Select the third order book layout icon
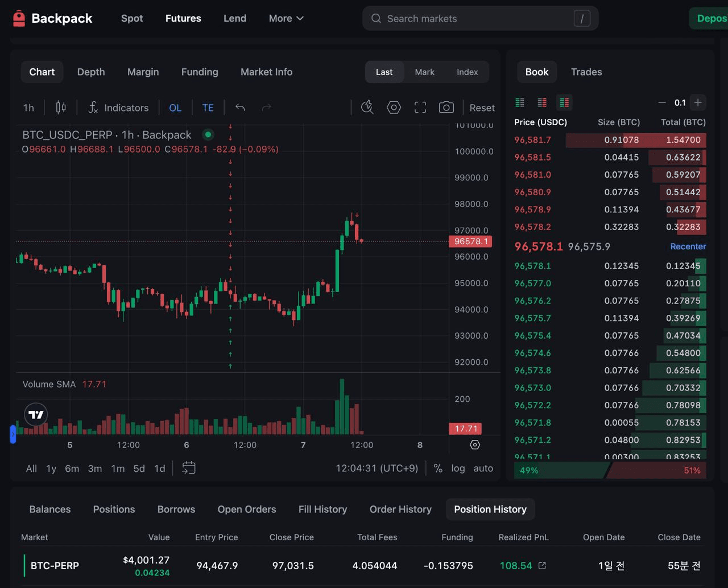This screenshot has height=588, width=728. 564,102
